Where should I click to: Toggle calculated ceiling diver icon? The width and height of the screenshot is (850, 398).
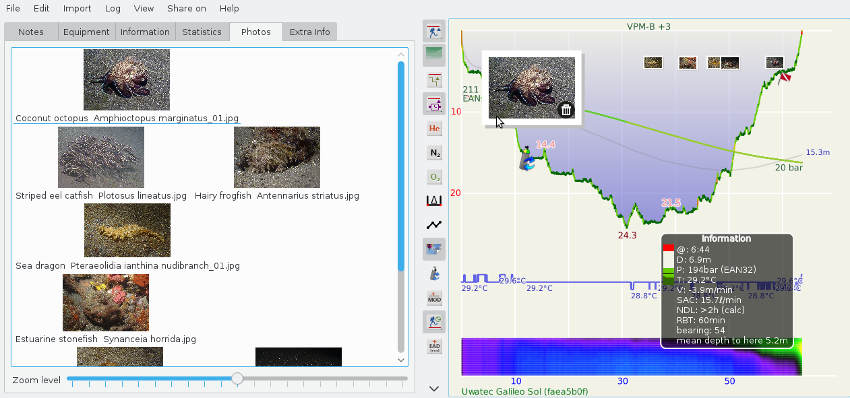click(x=434, y=31)
